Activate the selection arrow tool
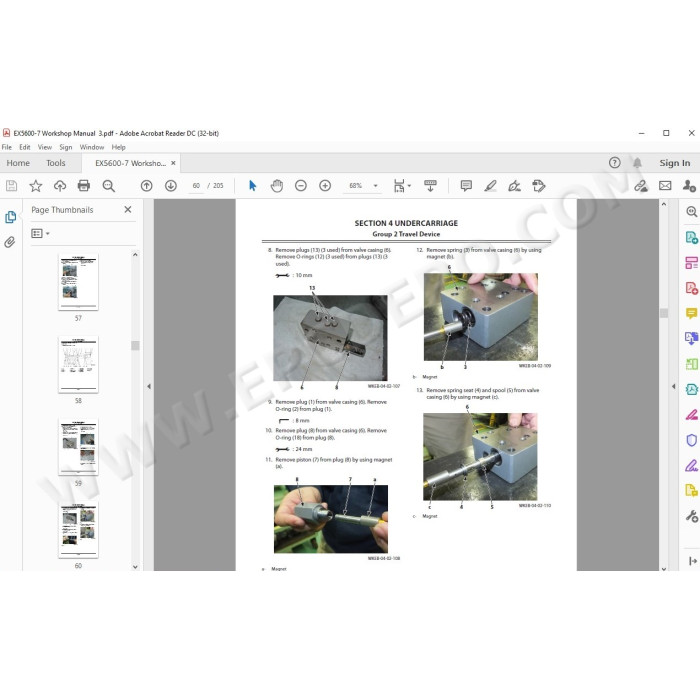 click(253, 186)
